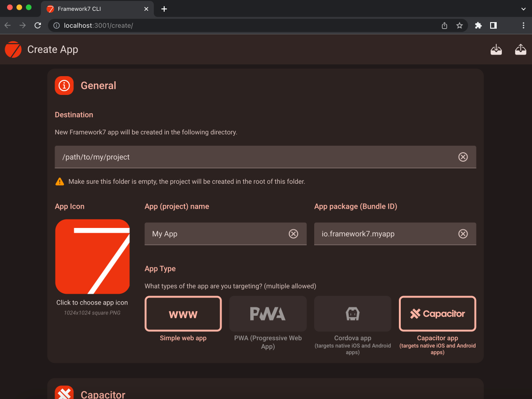This screenshot has width=532, height=399.
Task: Click the warning icon beside the folder notice
Action: click(60, 181)
